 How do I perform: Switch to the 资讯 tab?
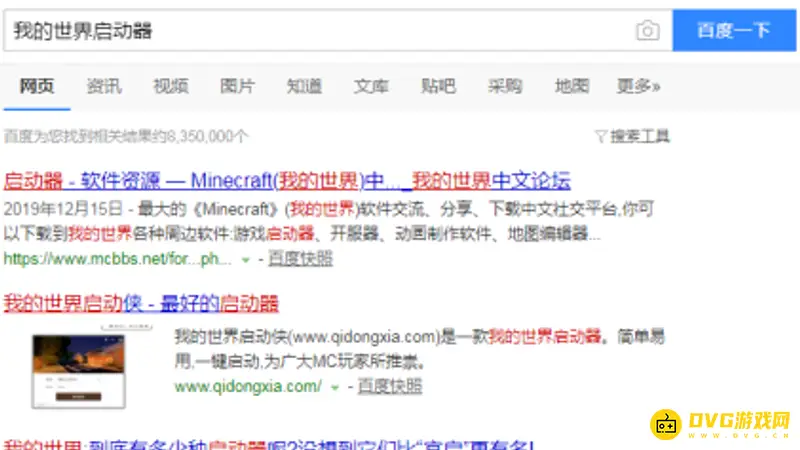pos(104,86)
